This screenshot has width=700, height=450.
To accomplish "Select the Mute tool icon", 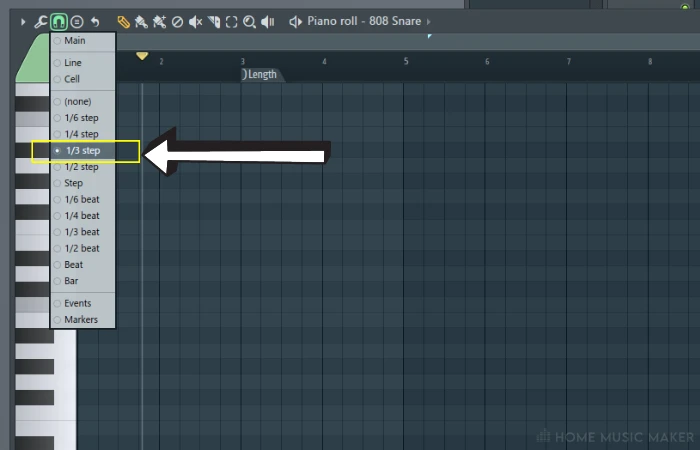I will tap(195, 21).
